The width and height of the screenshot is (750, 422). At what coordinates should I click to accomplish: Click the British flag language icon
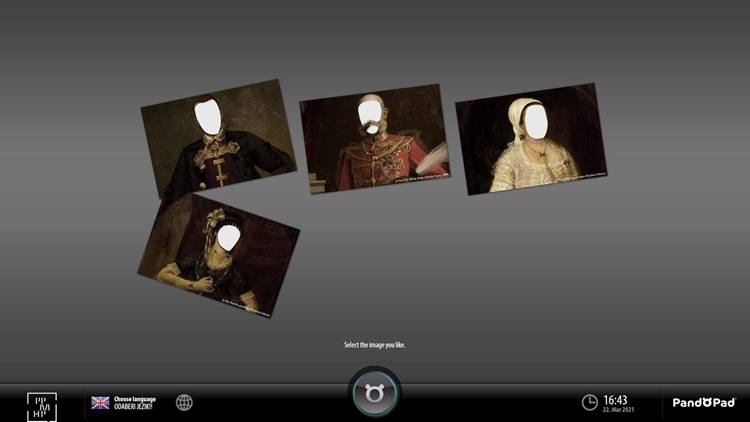[100, 403]
